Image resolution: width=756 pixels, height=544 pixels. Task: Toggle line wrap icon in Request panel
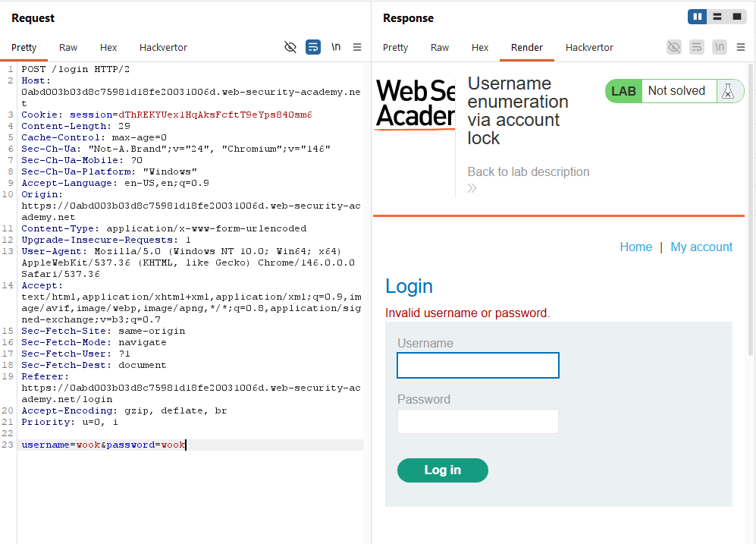[x=313, y=47]
